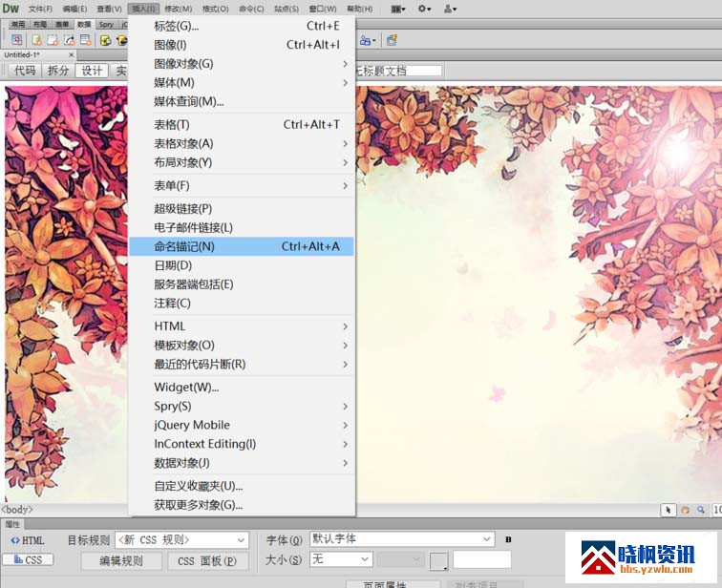Screen dimensions: 722x588
Task: Expand the InContext Editing(I) submenu
Action: [242, 444]
